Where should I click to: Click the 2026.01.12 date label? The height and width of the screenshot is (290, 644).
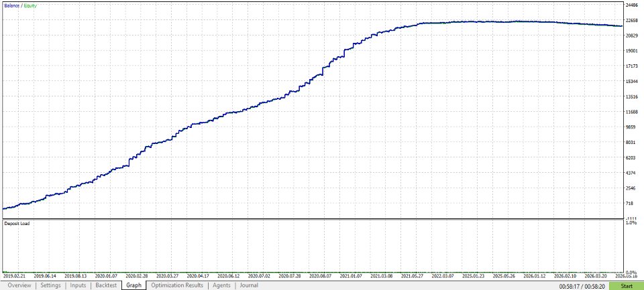tap(536, 277)
